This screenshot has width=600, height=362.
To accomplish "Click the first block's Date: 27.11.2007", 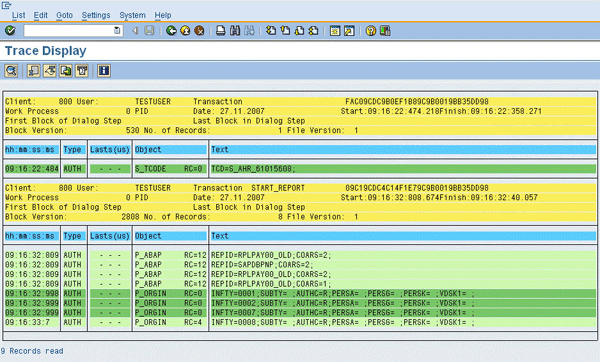I will [x=229, y=111].
